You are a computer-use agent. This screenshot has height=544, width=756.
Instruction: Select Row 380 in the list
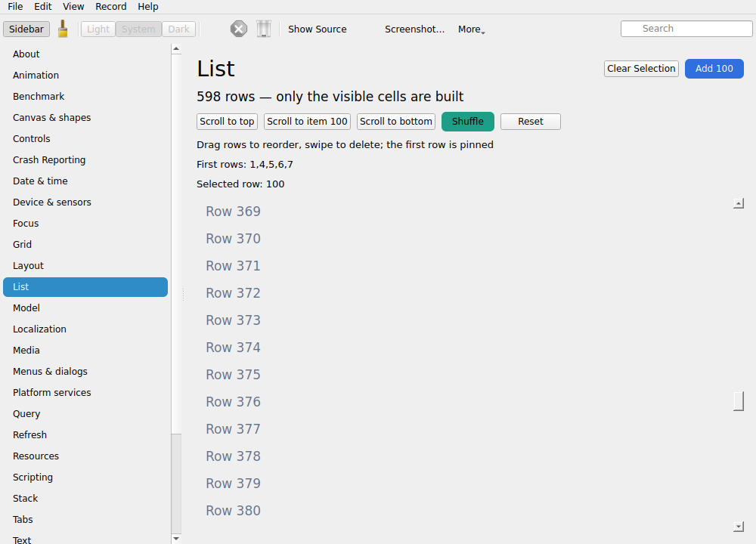click(x=465, y=511)
